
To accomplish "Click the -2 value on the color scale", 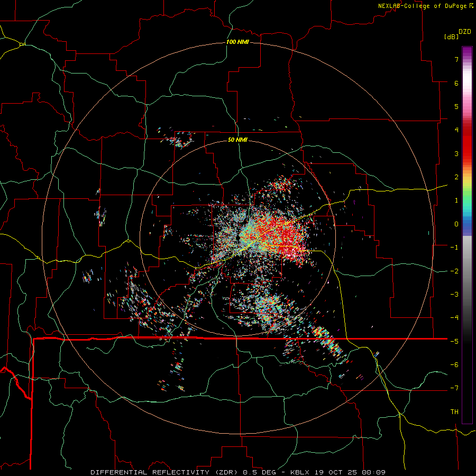I will click(x=454, y=271).
